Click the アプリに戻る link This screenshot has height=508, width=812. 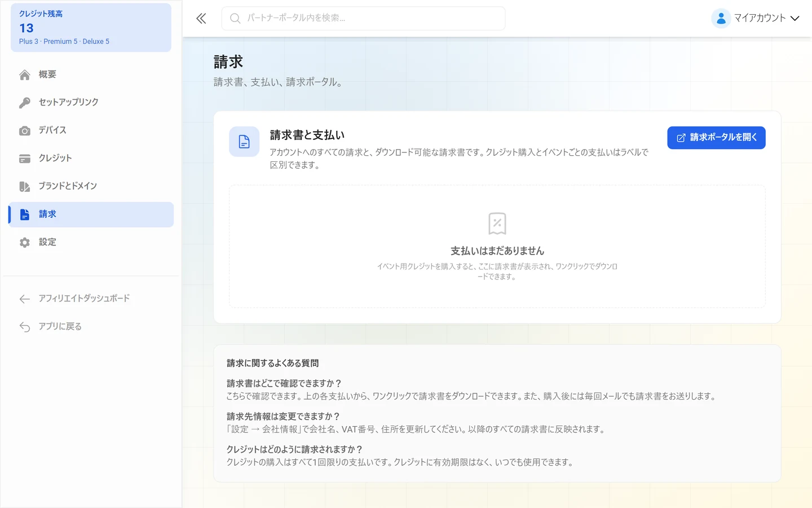pyautogui.click(x=91, y=326)
